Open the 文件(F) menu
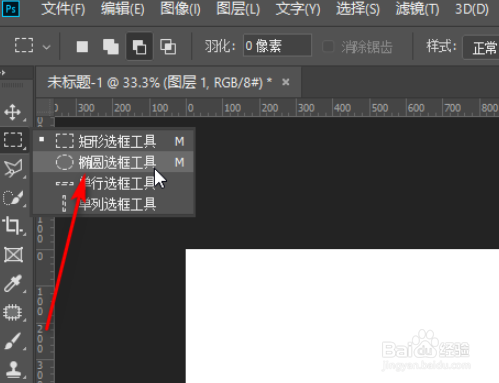The width and height of the screenshot is (499, 383). tap(63, 9)
